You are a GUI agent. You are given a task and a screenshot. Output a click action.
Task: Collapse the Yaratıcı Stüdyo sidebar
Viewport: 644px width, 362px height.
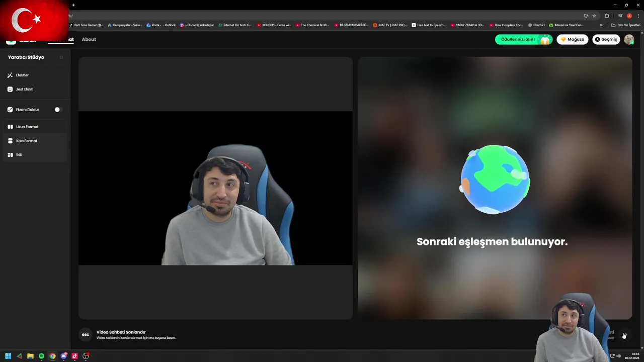point(61,57)
